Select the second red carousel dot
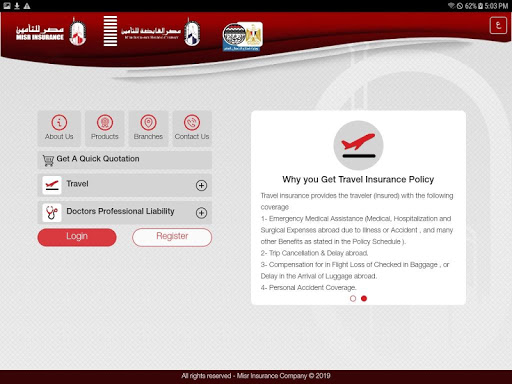 [x=364, y=298]
